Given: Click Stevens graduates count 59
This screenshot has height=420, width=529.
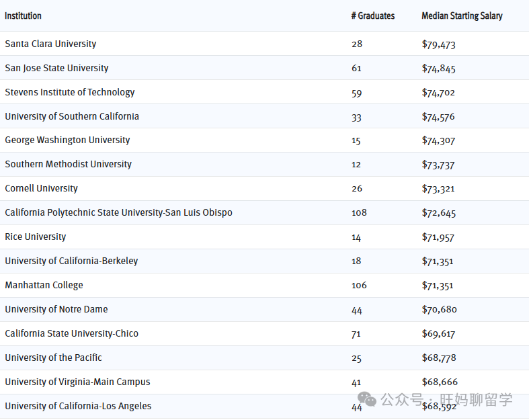Looking at the screenshot, I should (x=357, y=93).
